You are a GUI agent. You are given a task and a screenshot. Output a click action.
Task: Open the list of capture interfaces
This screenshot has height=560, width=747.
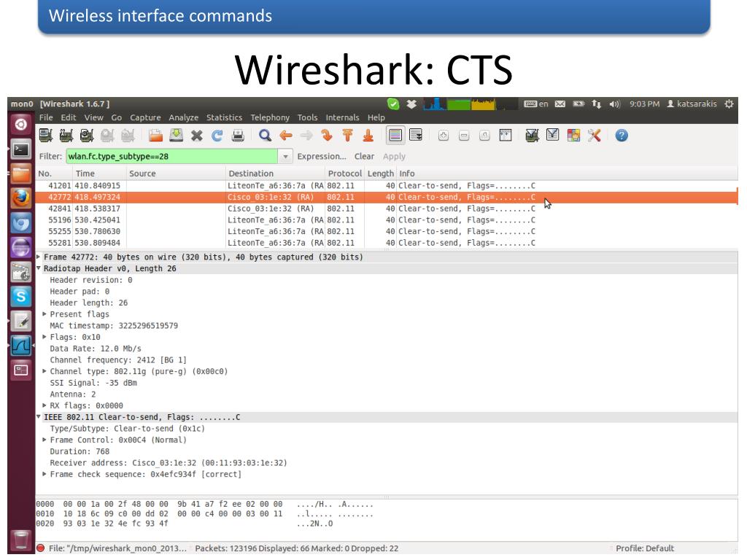(x=46, y=136)
